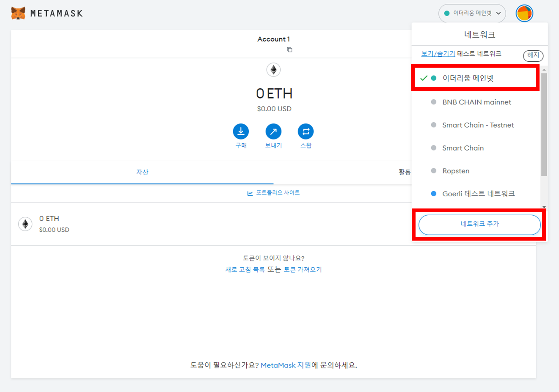Image resolution: width=559 pixels, height=392 pixels.
Task: Switch to the 자산 tab
Action: (x=142, y=172)
